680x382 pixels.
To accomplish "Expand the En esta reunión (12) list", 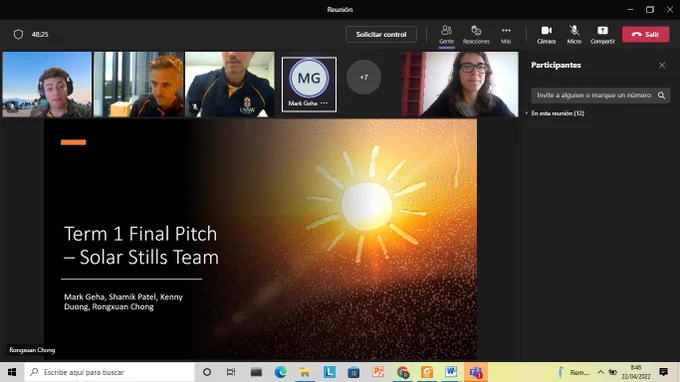I will click(556, 113).
